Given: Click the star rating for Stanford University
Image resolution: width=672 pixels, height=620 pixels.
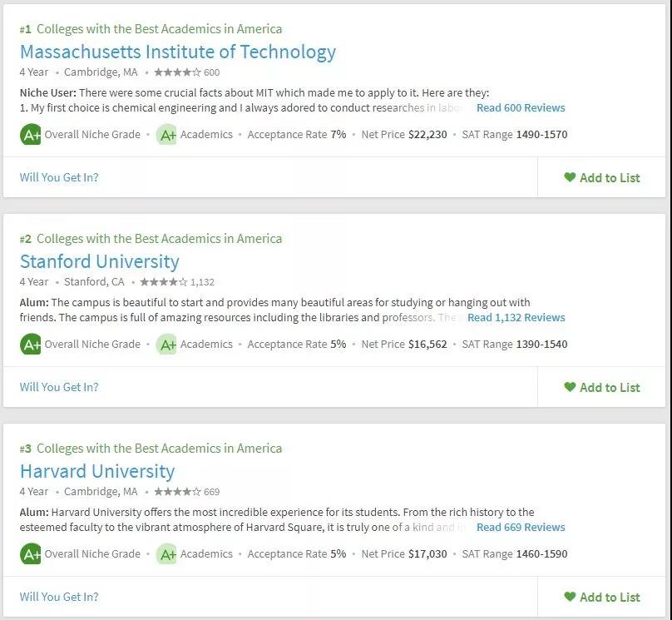Looking at the screenshot, I should 164,281.
